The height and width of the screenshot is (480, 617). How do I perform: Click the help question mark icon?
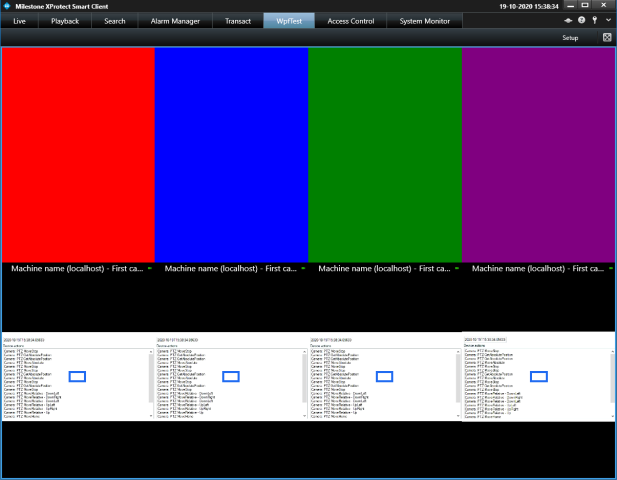[x=581, y=20]
